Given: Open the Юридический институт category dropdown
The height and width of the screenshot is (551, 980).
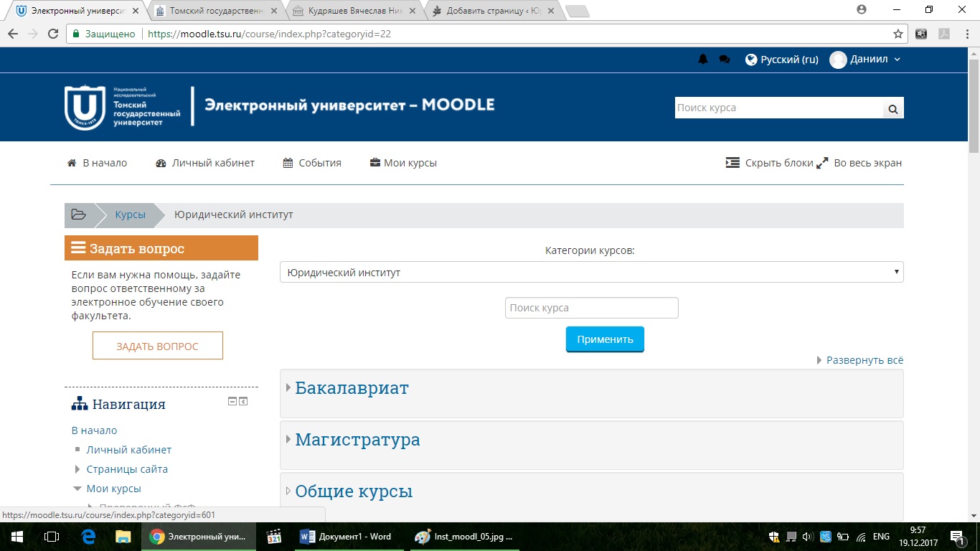Looking at the screenshot, I should [x=592, y=272].
